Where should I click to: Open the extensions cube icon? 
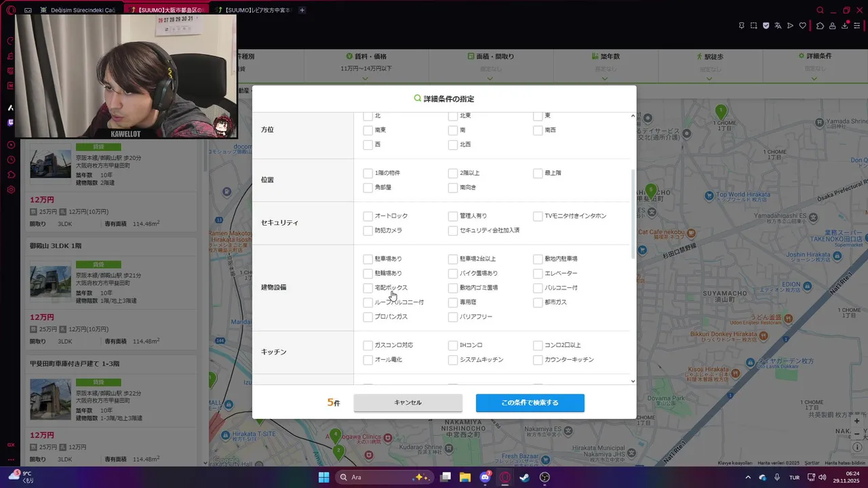click(x=820, y=26)
